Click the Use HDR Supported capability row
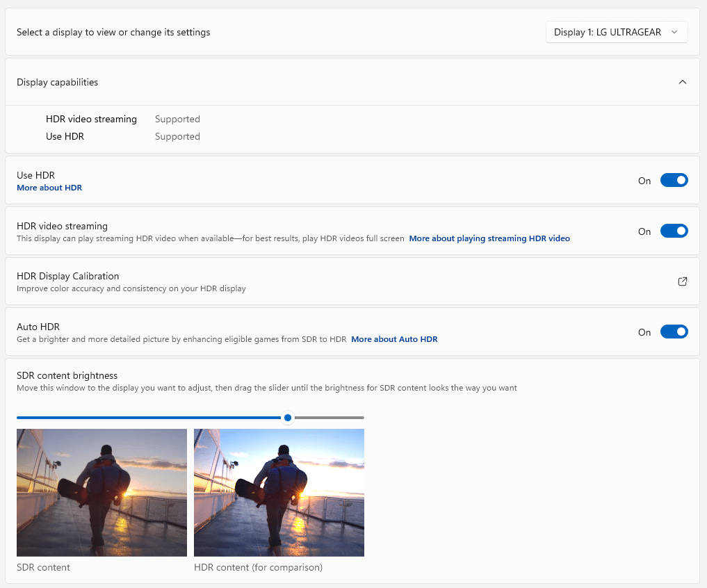 tap(122, 136)
